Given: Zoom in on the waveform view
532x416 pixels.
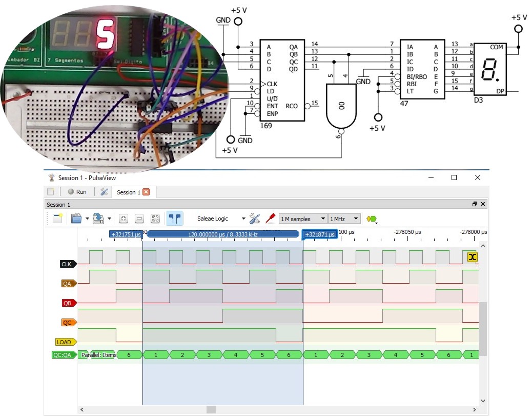Looking at the screenshot, I should click(124, 219).
